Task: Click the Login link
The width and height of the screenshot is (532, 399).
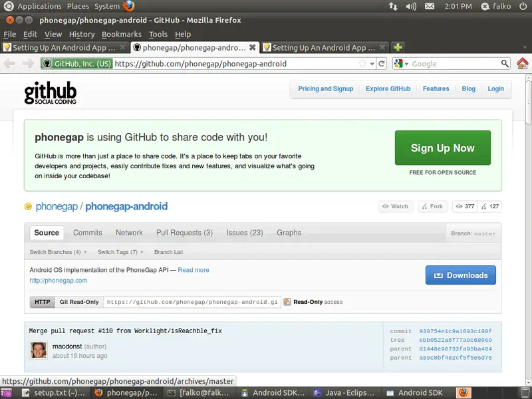Action: click(x=495, y=88)
